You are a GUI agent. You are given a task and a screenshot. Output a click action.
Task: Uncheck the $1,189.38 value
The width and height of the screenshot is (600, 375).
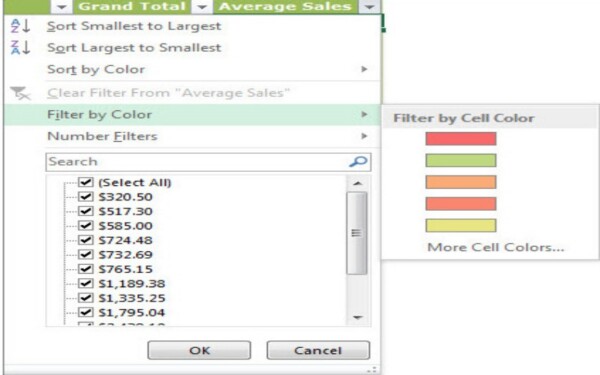point(85,284)
